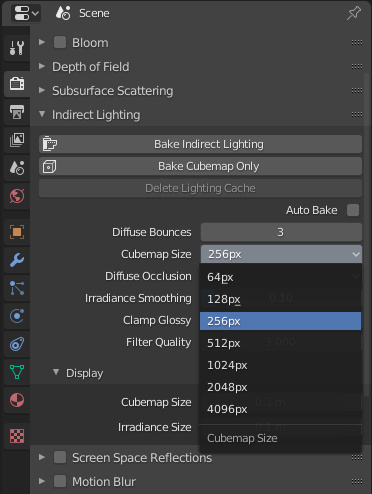Expand the Screen Space Reflections panel
This screenshot has width=372, height=494.
(x=42, y=457)
